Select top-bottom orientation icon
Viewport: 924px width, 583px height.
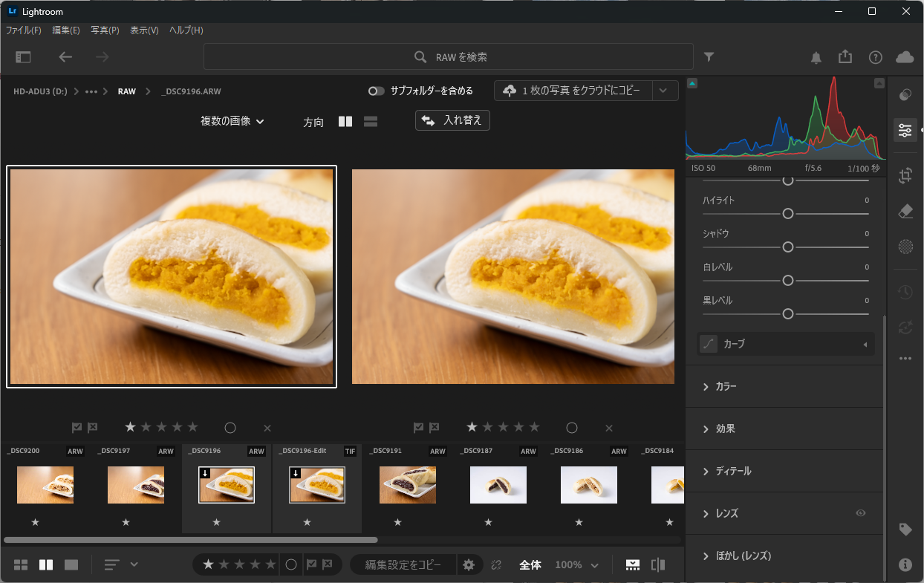pyautogui.click(x=371, y=121)
